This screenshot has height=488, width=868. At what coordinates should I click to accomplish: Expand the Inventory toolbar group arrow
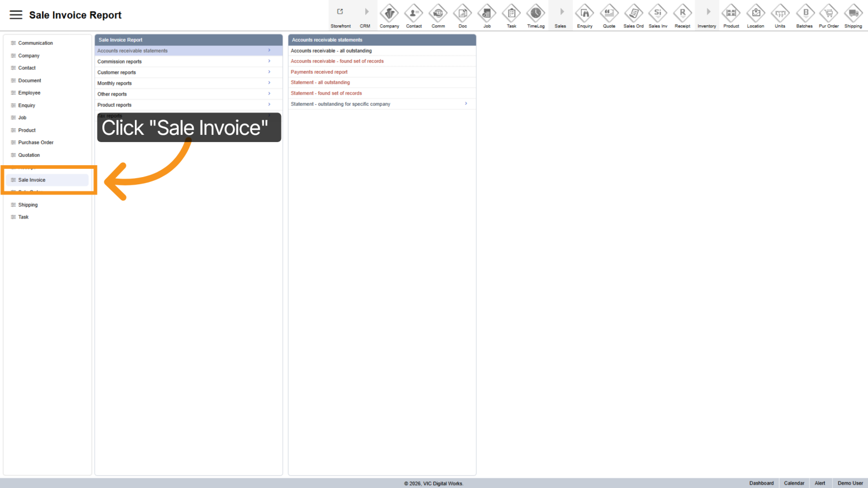pos(707,12)
